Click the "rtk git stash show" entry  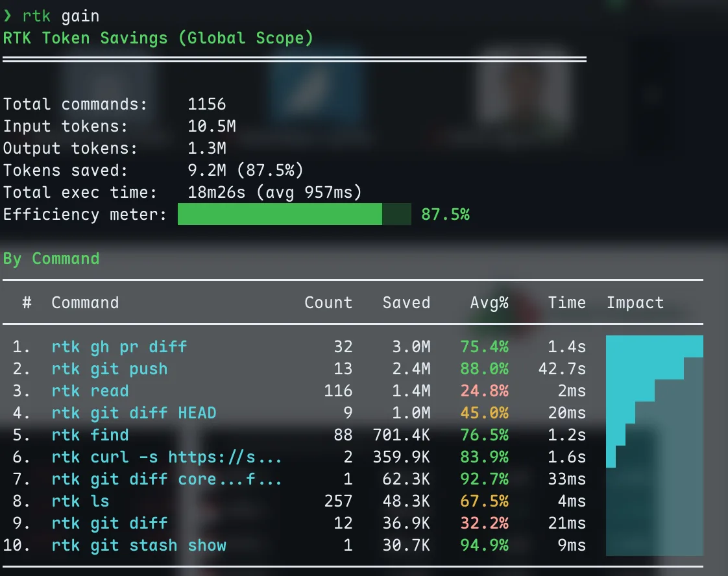[138, 546]
